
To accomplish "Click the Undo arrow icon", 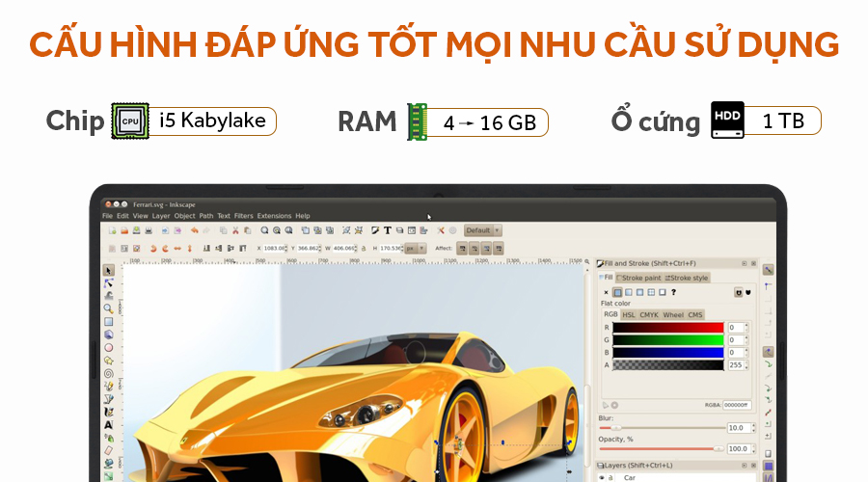I will point(194,230).
